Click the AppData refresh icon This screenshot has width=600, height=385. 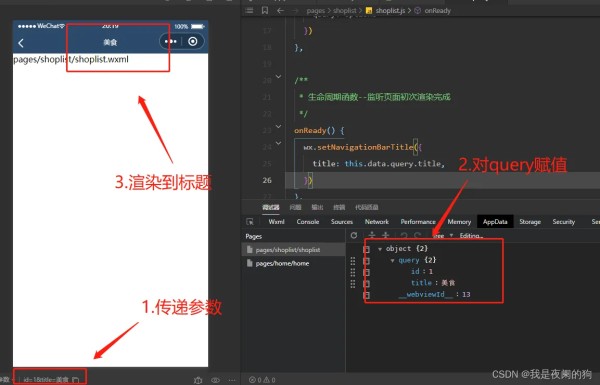tap(354, 235)
